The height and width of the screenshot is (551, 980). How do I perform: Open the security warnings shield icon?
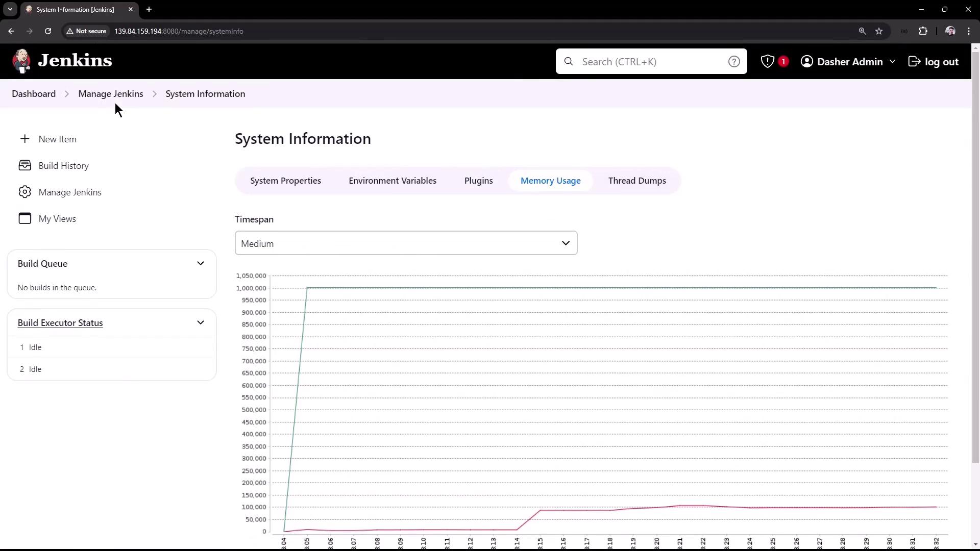pyautogui.click(x=767, y=62)
